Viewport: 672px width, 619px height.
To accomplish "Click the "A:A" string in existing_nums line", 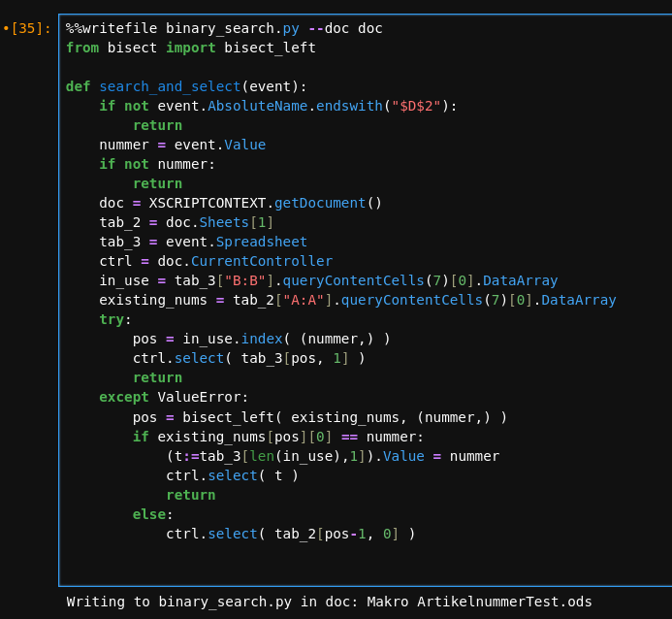I will tap(303, 300).
